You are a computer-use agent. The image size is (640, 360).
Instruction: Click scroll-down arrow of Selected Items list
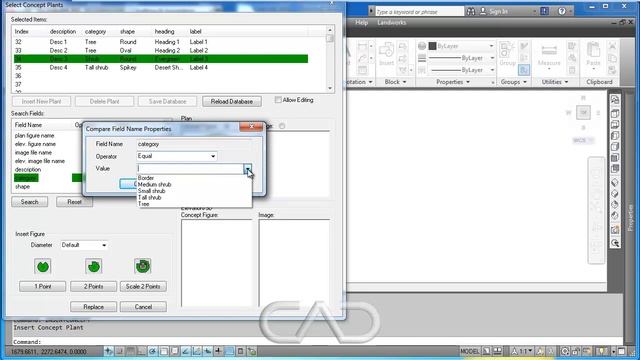(330, 88)
